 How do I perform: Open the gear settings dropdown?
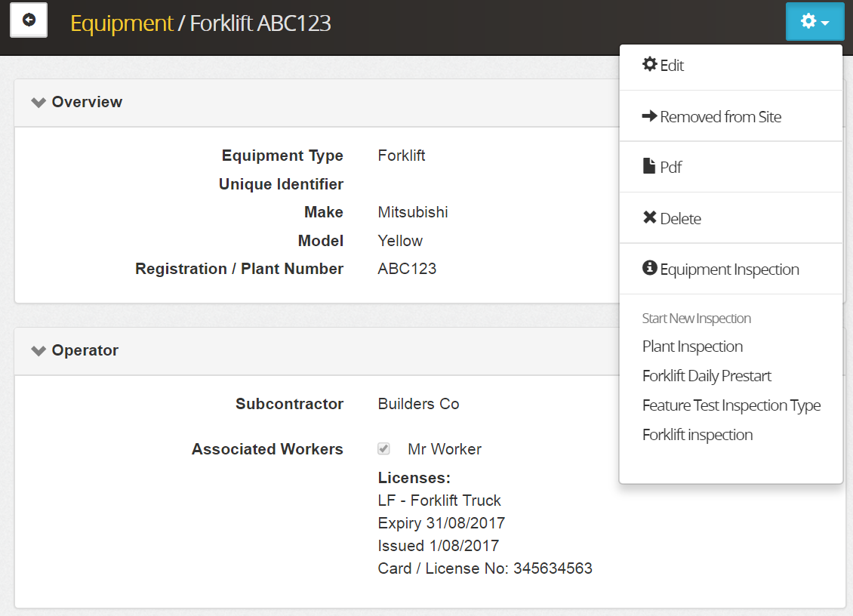[814, 22]
